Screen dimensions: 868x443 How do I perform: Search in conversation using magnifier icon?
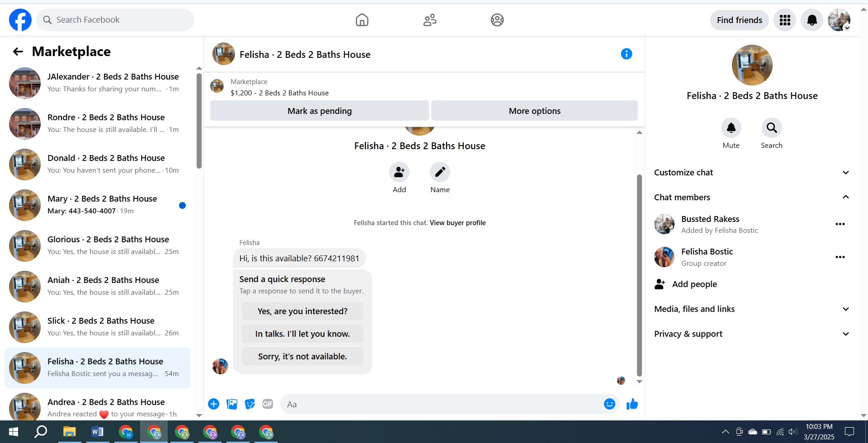point(772,128)
